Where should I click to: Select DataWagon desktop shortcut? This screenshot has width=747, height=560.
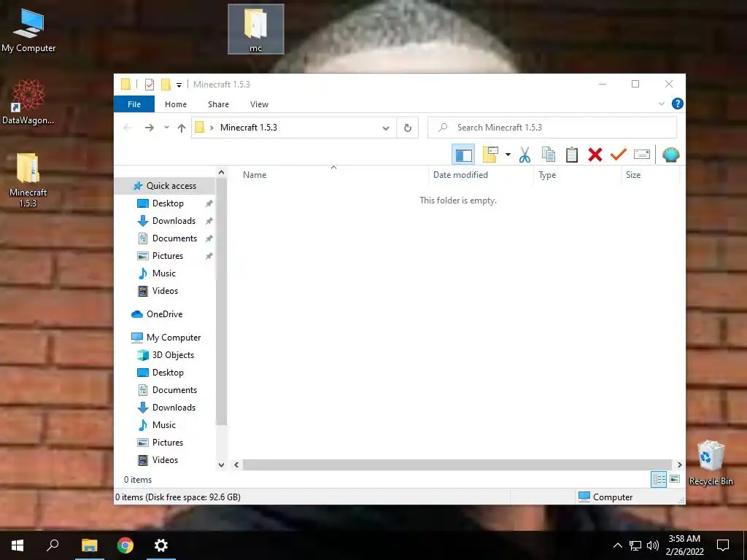point(28,102)
